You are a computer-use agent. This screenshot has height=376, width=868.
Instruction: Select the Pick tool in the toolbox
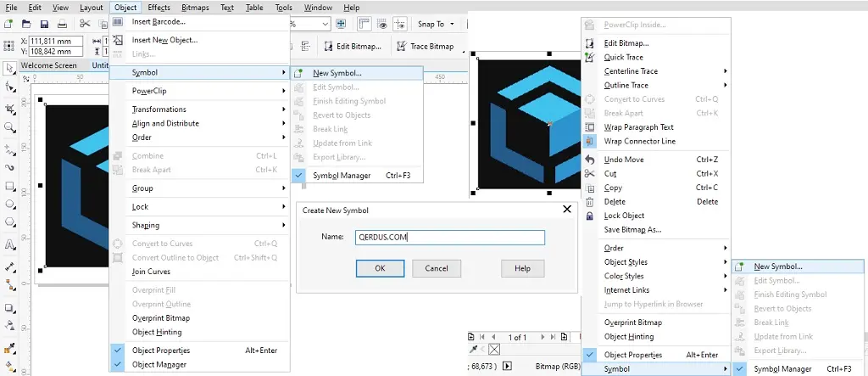9,68
